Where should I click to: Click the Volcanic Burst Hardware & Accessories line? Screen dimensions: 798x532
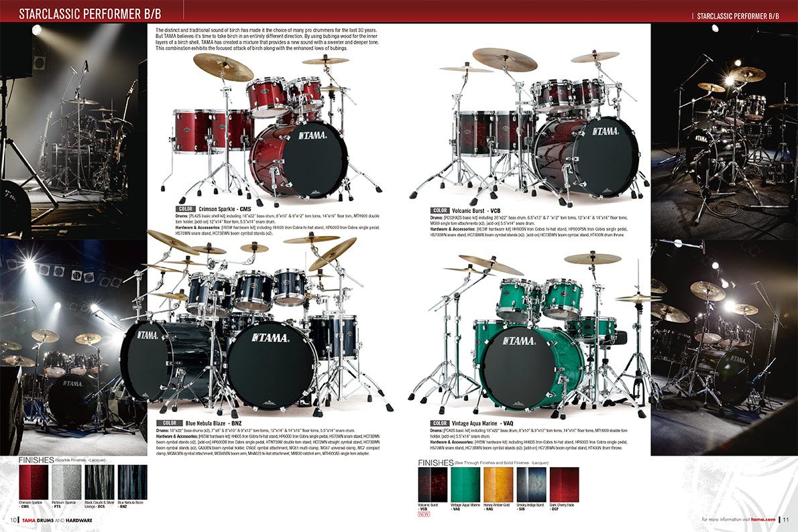click(529, 232)
